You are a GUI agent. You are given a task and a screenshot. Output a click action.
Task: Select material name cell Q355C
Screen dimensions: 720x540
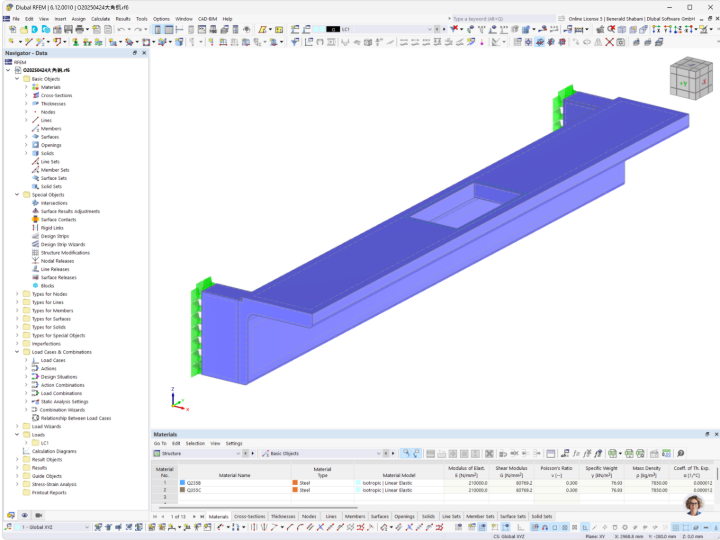pyautogui.click(x=234, y=490)
